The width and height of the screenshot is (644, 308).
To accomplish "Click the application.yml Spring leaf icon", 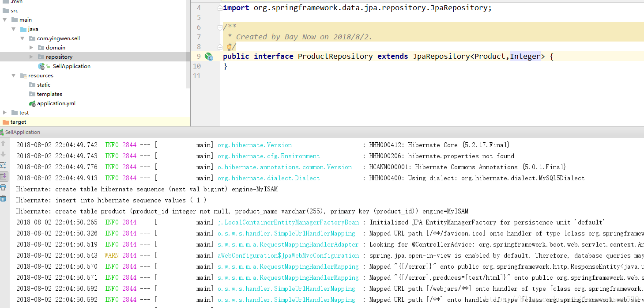I will [x=32, y=103].
